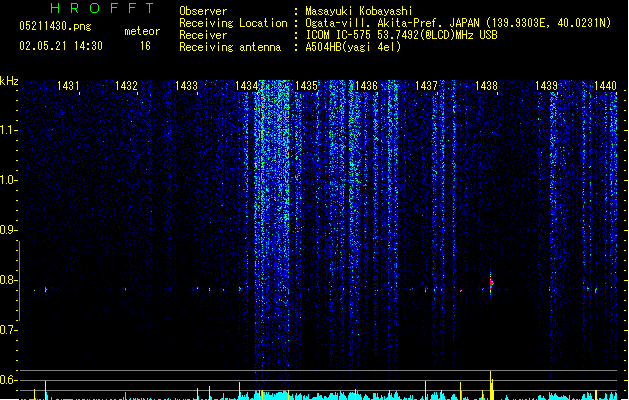
Task: Click time marker 1431
Action: coord(68,85)
